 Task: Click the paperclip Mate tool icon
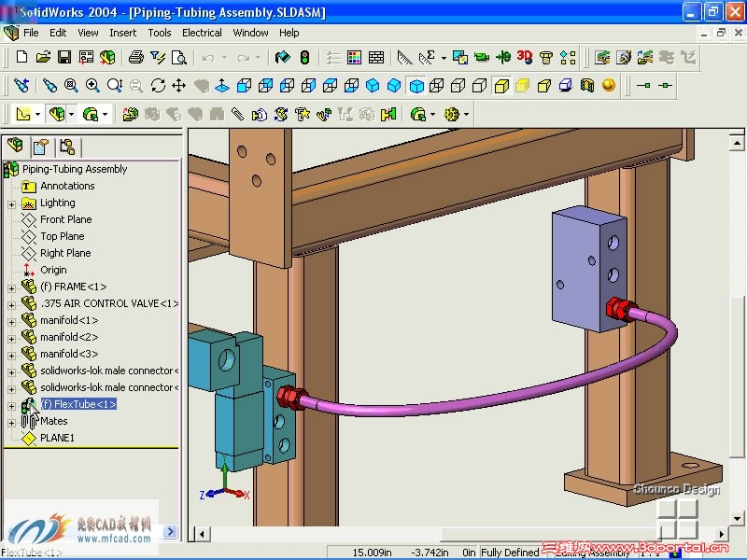click(x=238, y=114)
